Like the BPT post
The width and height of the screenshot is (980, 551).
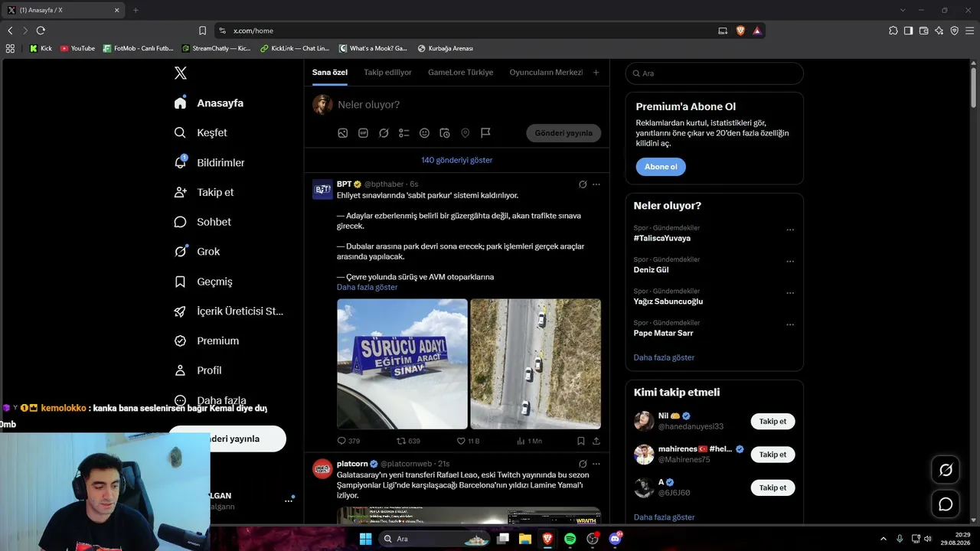pyautogui.click(x=468, y=441)
